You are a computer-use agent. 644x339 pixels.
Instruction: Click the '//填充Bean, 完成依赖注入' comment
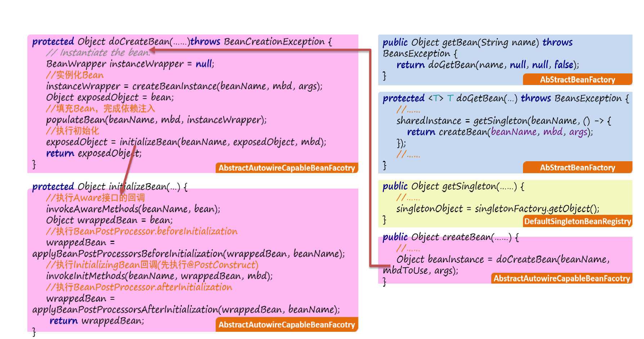100,108
